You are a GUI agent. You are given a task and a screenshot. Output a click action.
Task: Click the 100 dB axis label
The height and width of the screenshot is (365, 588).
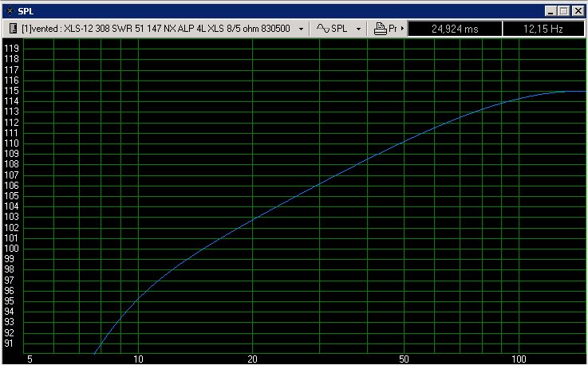click(11, 249)
